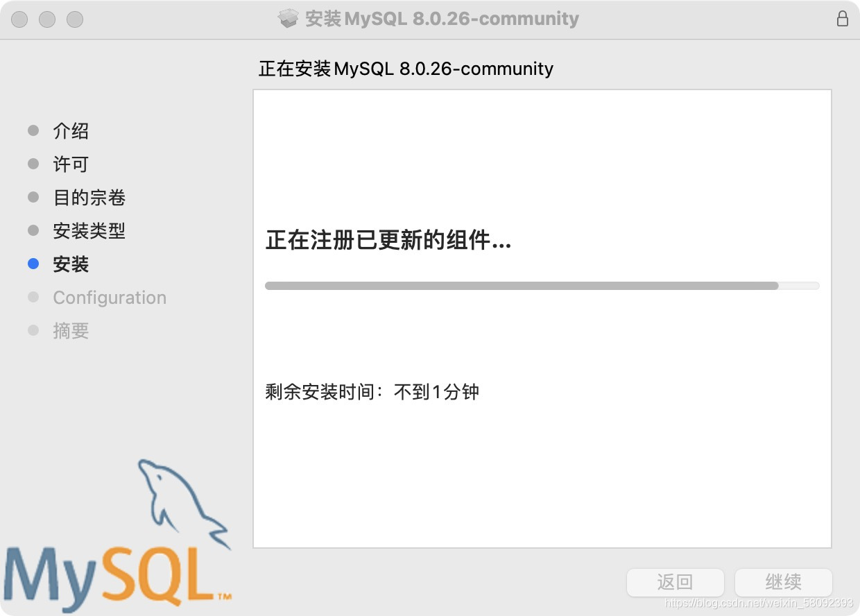Screen dimensions: 860x616
Task: Open the 安装类型 step
Action: tap(89, 231)
